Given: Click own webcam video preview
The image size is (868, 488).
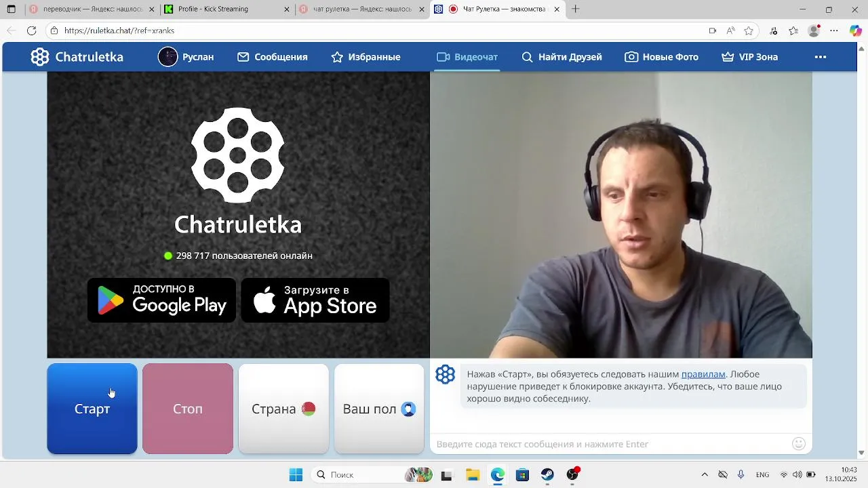Looking at the screenshot, I should (x=621, y=215).
